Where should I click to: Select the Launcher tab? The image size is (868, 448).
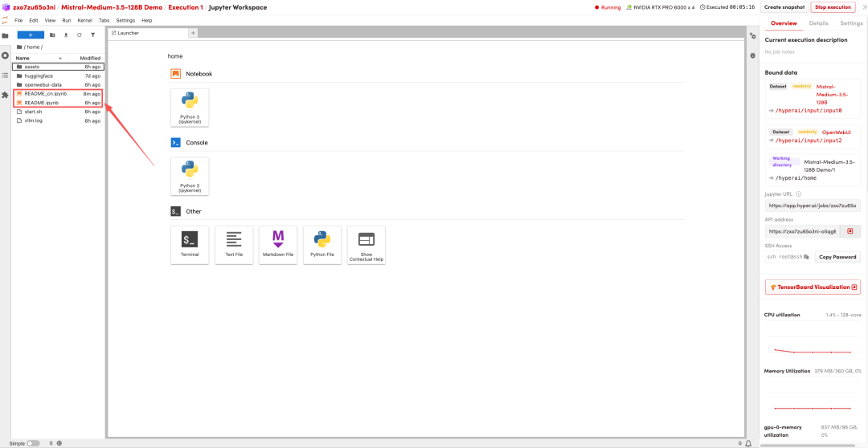point(148,33)
